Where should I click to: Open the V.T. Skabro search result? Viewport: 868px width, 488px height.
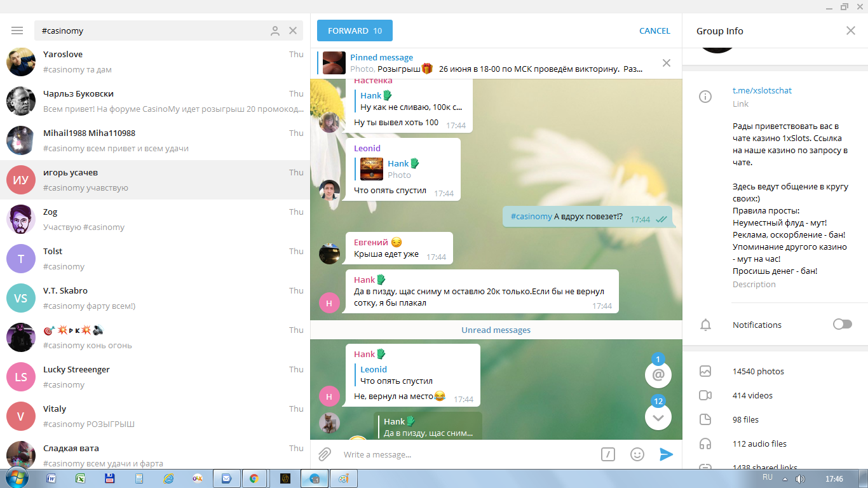(155, 298)
